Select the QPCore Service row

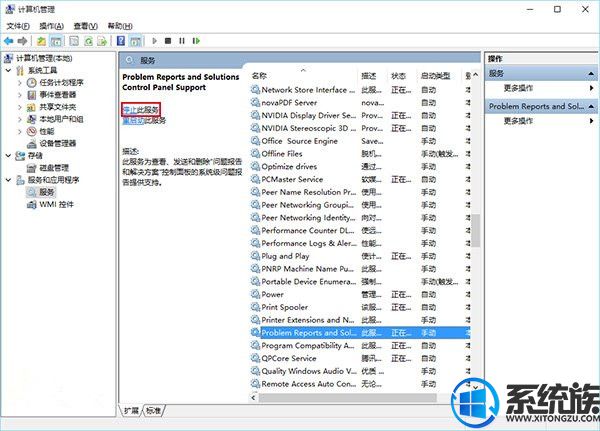tap(360, 358)
